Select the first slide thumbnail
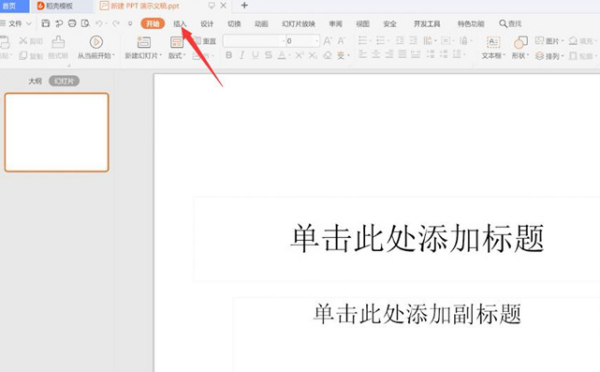This screenshot has width=600, height=372. click(57, 132)
